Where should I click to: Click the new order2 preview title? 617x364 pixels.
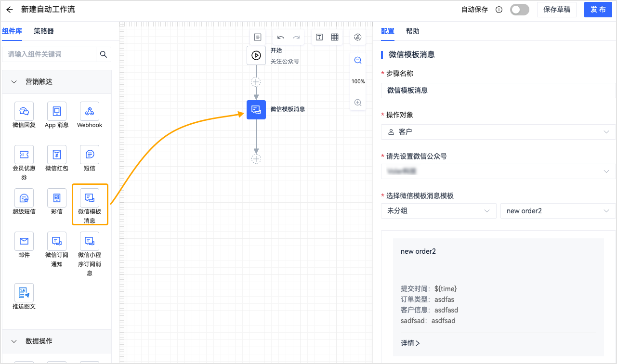pyautogui.click(x=418, y=251)
